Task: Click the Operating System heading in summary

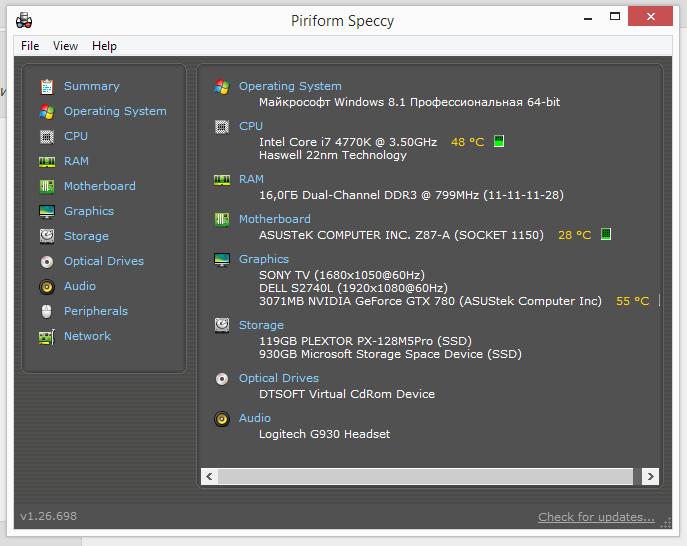Action: pos(290,86)
